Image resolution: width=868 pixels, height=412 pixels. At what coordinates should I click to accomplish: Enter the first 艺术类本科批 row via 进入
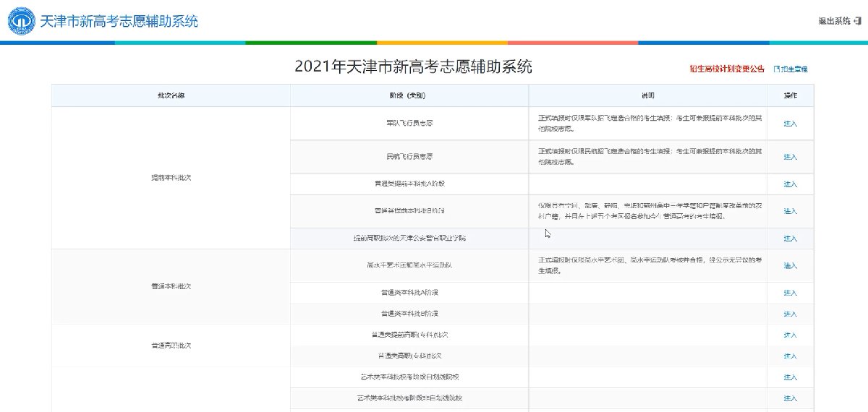(790, 377)
